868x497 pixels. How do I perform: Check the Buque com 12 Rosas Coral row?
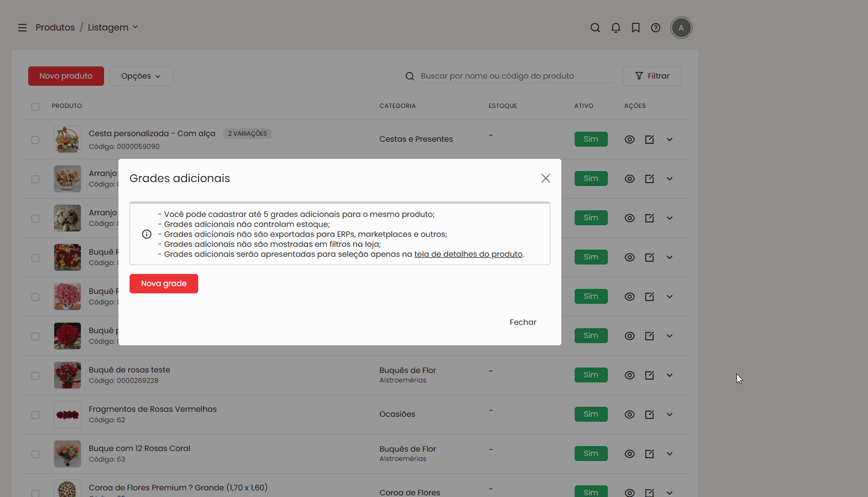coord(35,454)
